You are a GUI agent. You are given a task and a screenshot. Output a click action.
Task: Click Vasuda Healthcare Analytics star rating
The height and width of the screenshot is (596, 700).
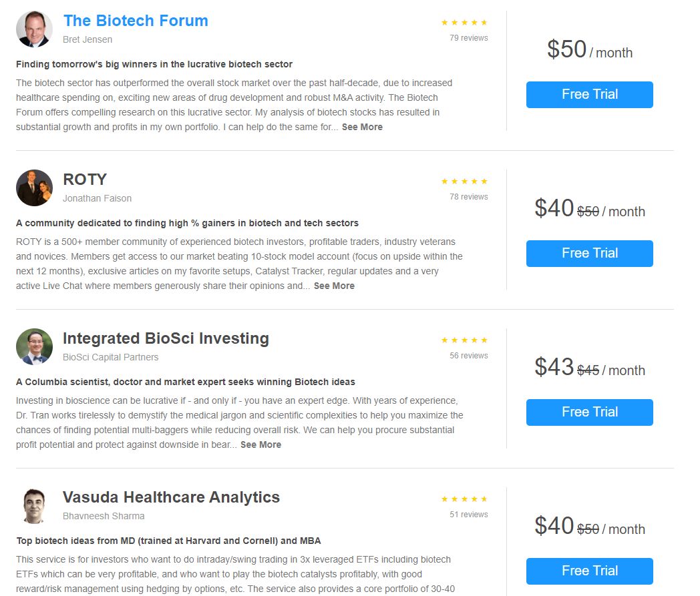click(x=464, y=499)
